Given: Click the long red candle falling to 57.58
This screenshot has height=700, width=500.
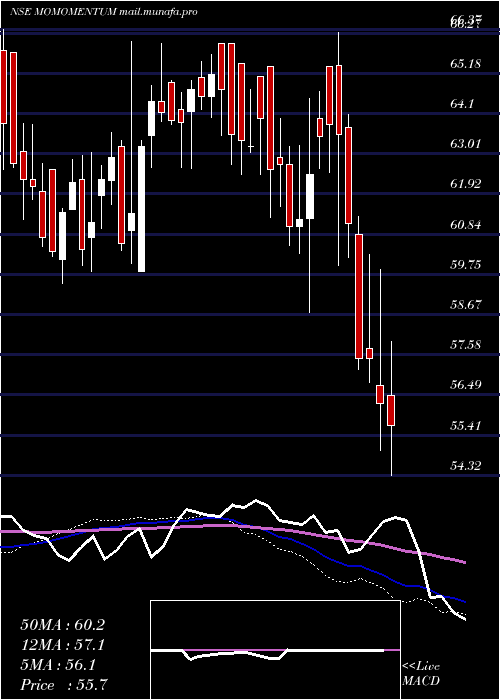Looking at the screenshot, I should tap(359, 296).
